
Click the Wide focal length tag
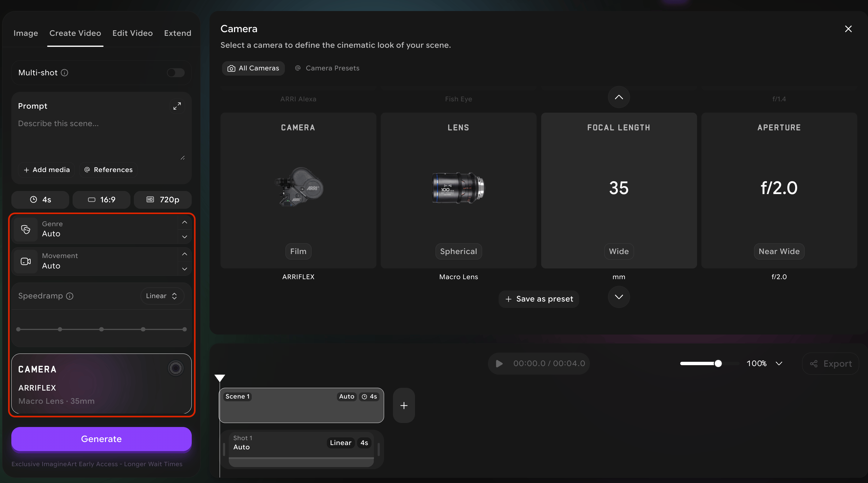[x=619, y=252]
